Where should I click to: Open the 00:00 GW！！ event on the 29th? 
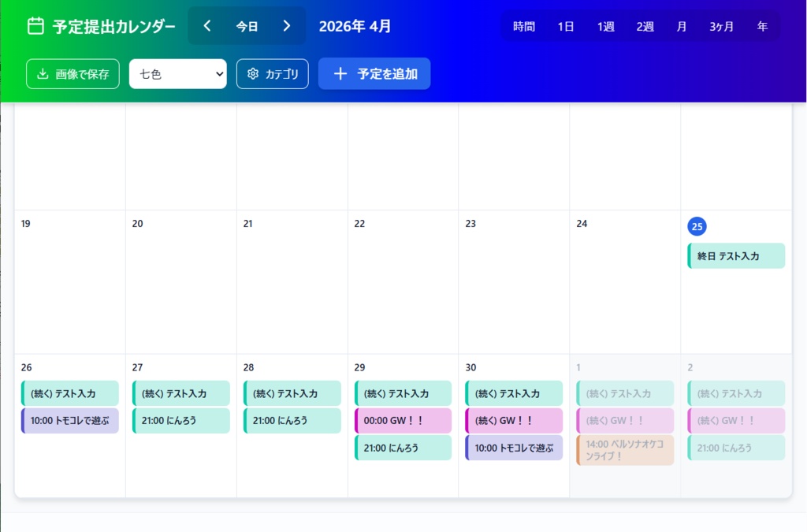click(x=403, y=421)
